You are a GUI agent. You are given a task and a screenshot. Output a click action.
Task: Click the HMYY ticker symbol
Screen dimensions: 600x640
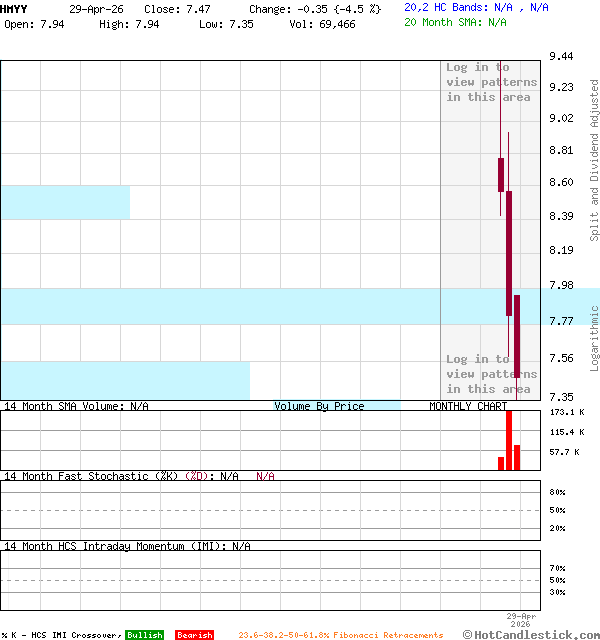click(x=14, y=8)
